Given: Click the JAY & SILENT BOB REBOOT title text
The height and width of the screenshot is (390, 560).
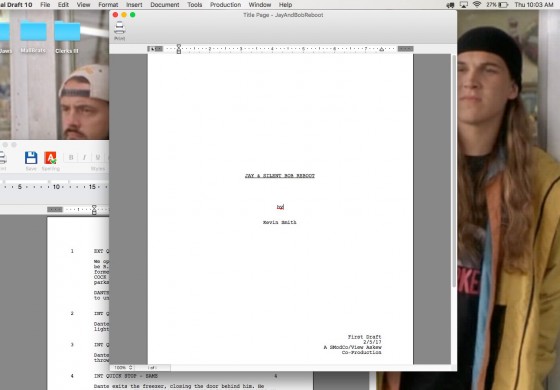Looking at the screenshot, I should [x=280, y=176].
